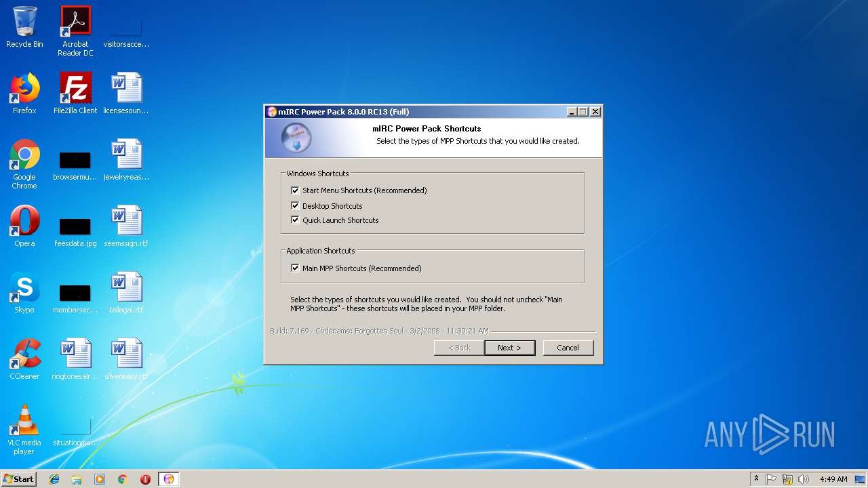Open the ringtonesair... Word document

click(75, 359)
